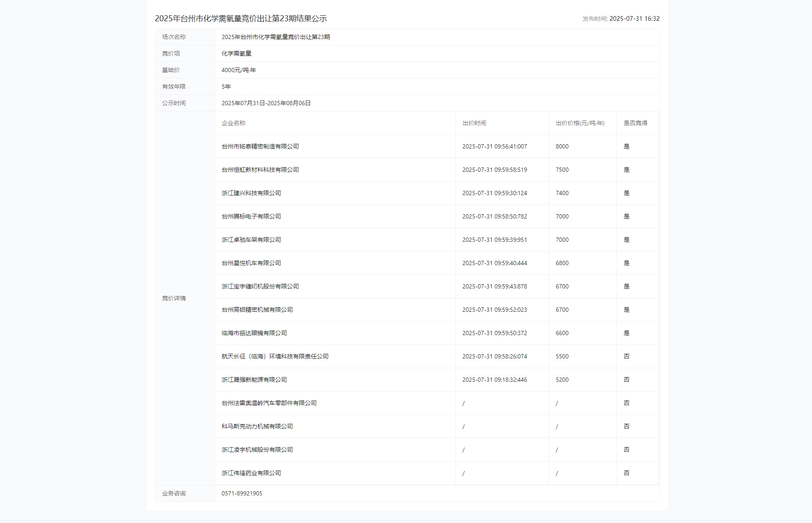Click company 台州恒虹新材料科技有限公司
Image resolution: width=812 pixels, height=523 pixels.
tap(260, 170)
